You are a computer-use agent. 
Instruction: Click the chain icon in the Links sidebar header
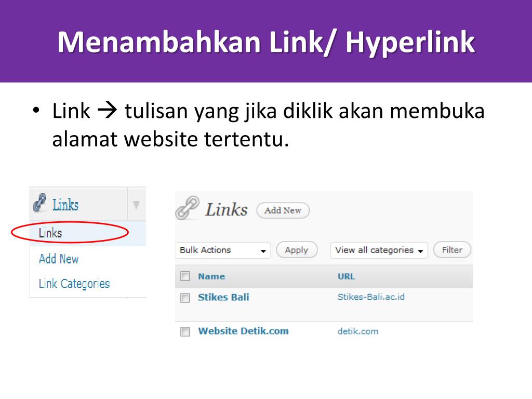39,203
